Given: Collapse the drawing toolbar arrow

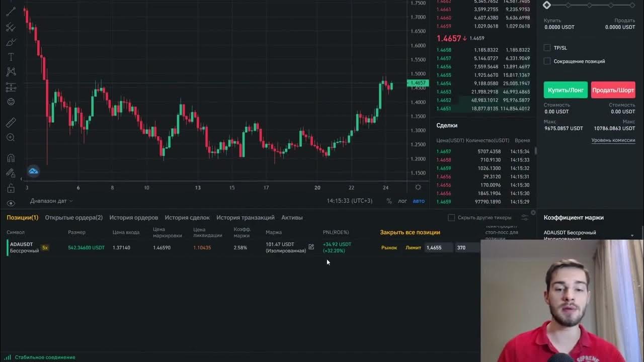Looking at the screenshot, I should click(22, 179).
